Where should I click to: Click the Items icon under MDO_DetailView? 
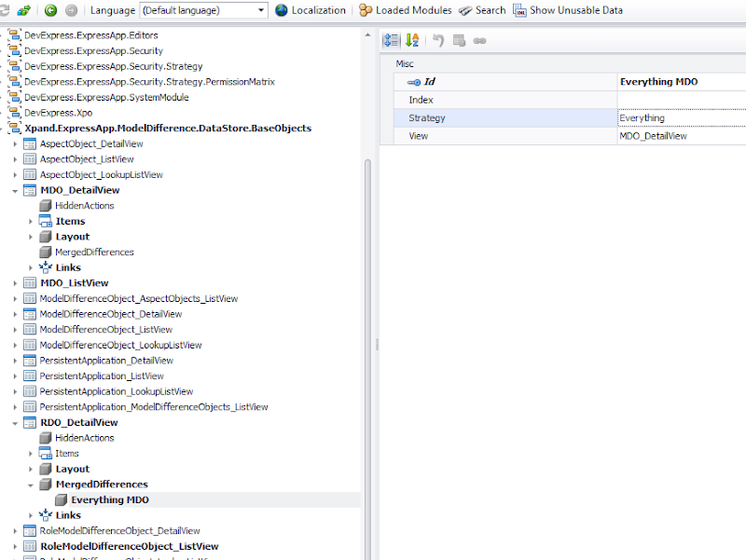[x=45, y=221]
